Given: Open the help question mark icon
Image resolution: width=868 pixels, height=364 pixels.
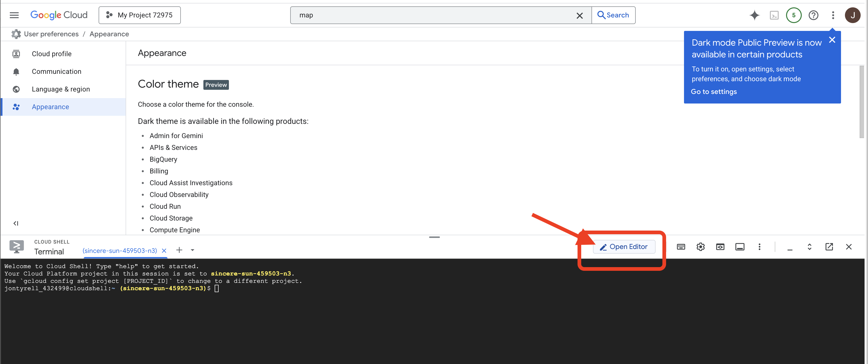Looking at the screenshot, I should 814,15.
